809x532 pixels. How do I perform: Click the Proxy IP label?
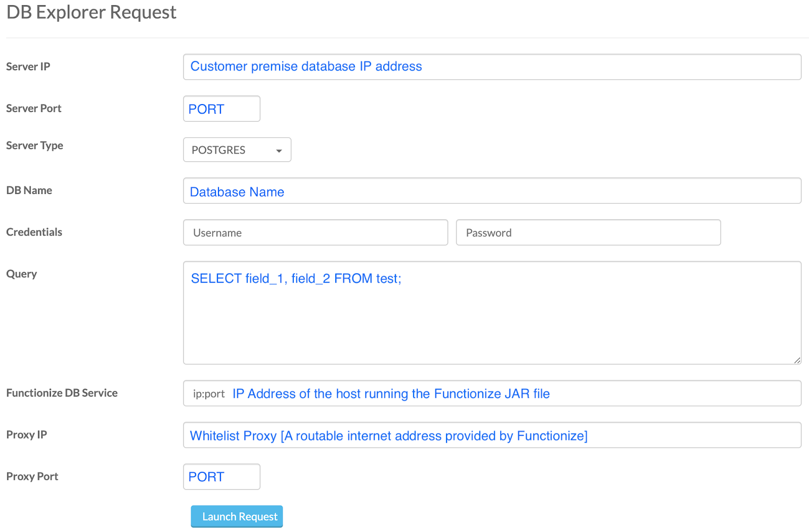pos(26,434)
